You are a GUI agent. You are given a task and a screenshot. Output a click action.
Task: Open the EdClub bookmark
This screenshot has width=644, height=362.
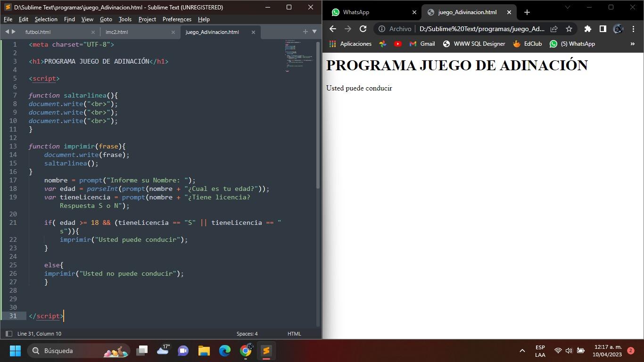pyautogui.click(x=528, y=44)
